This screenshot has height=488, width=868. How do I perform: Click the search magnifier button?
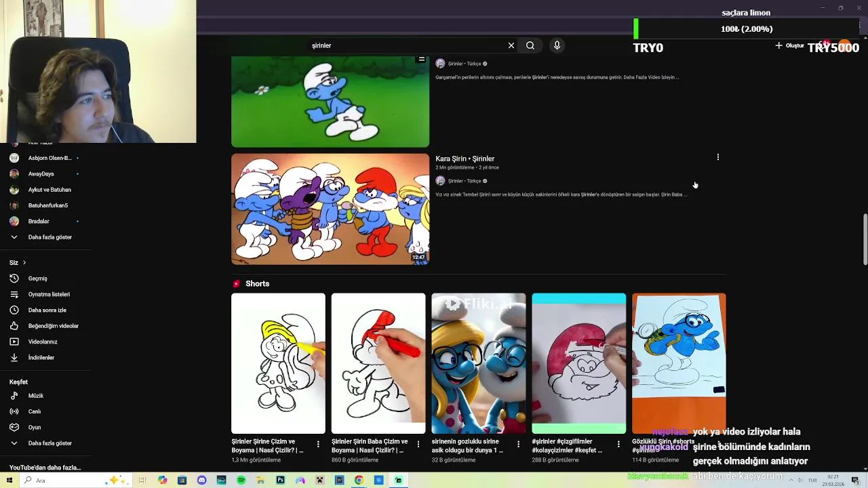pyautogui.click(x=530, y=45)
